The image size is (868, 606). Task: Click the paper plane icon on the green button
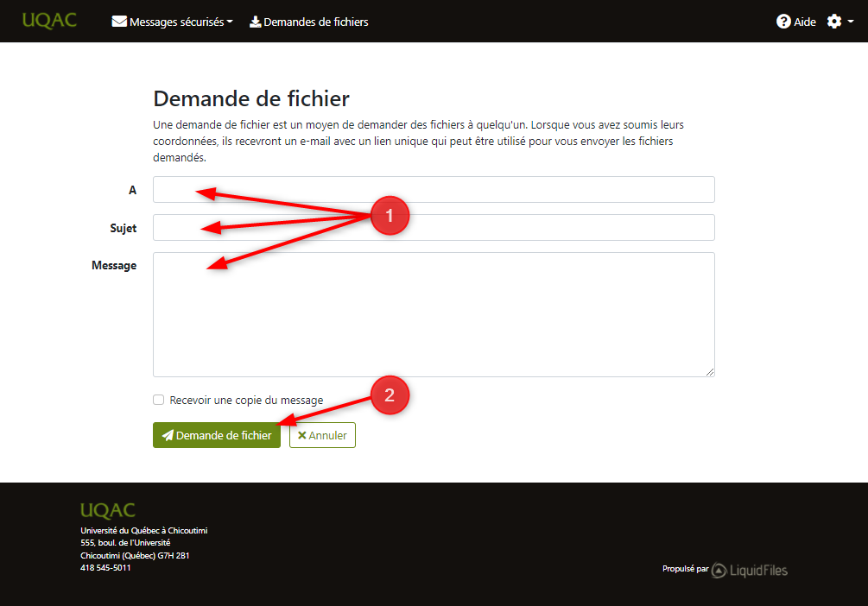pos(168,436)
